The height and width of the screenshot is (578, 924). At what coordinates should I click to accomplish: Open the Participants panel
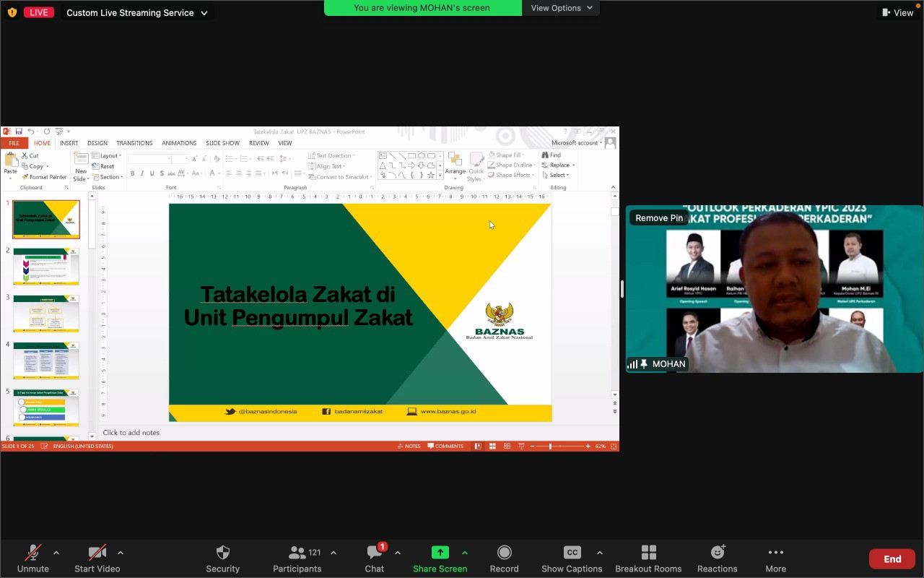[x=297, y=553]
